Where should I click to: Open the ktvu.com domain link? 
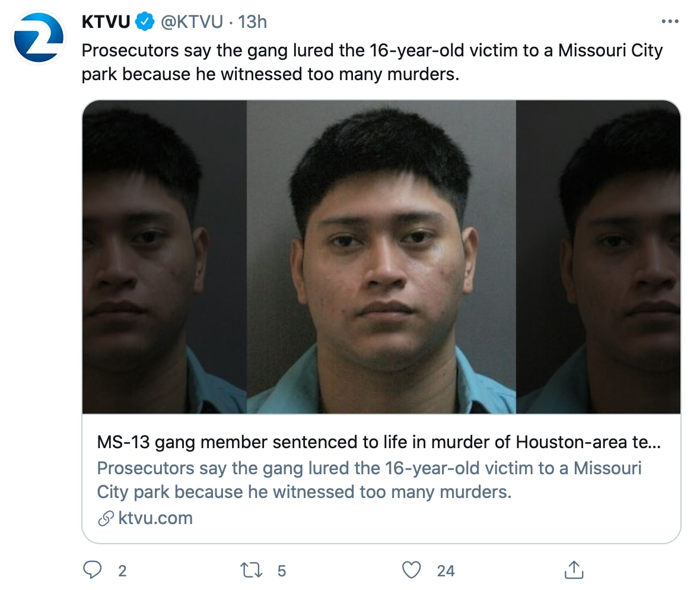pyautogui.click(x=155, y=518)
